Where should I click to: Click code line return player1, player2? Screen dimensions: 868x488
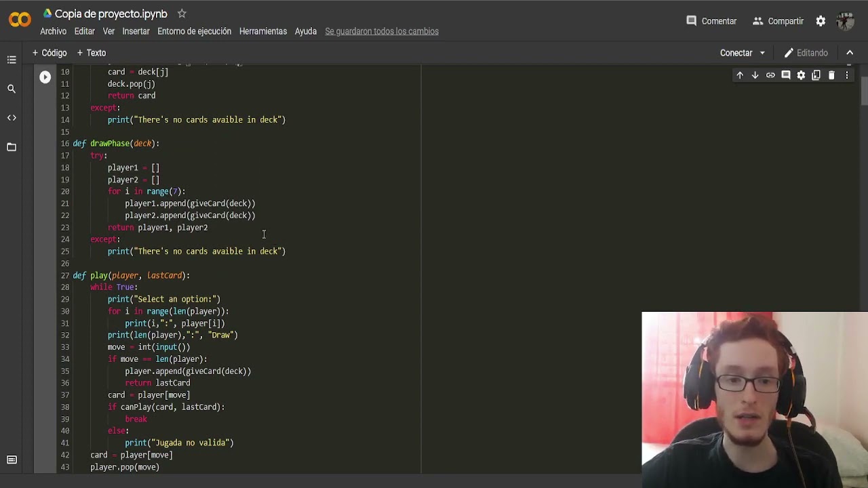pyautogui.click(x=157, y=227)
